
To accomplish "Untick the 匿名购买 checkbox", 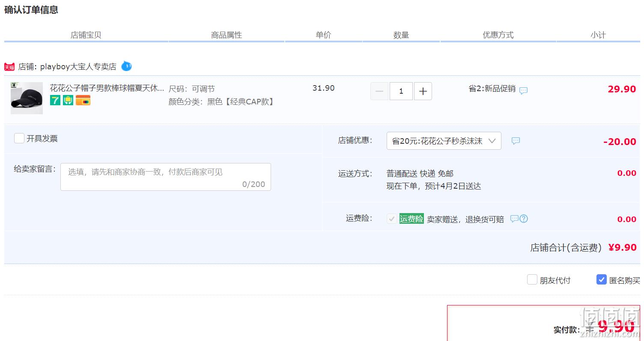I will (x=602, y=280).
